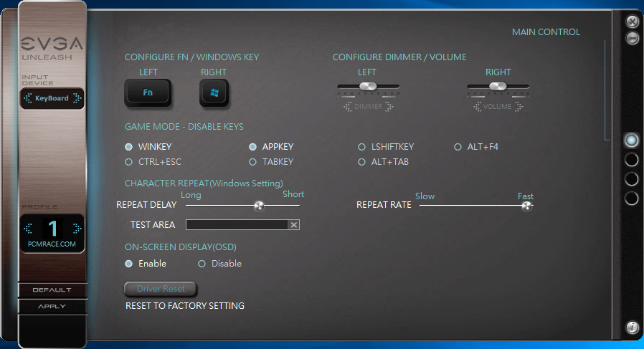
Task: Select Enable for on-screen display
Action: pos(128,264)
